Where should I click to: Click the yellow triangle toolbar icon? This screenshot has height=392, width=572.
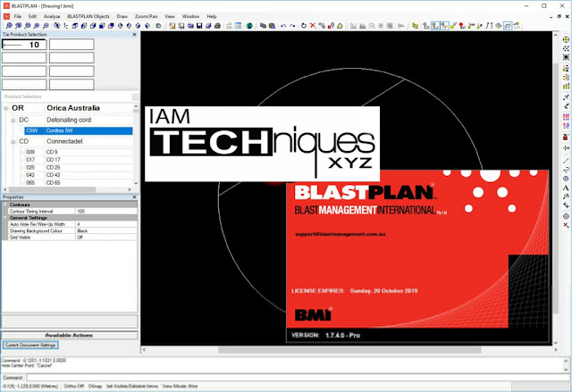340,26
